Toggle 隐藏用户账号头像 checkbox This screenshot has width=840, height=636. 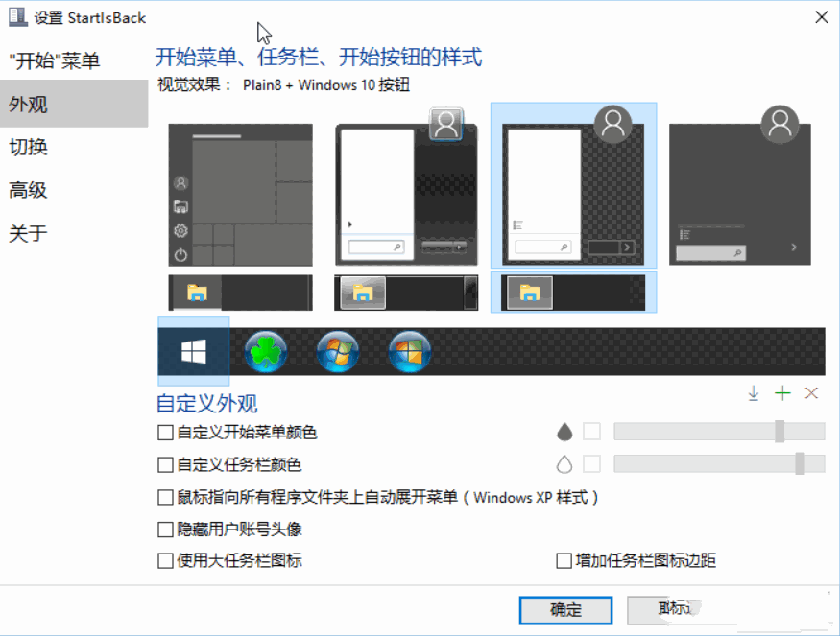[x=165, y=530]
